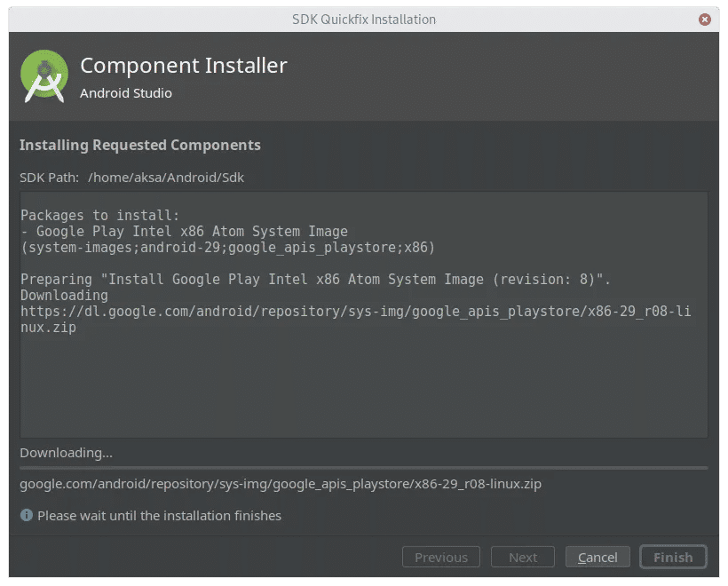Click inside the installation log text area

tap(364, 315)
